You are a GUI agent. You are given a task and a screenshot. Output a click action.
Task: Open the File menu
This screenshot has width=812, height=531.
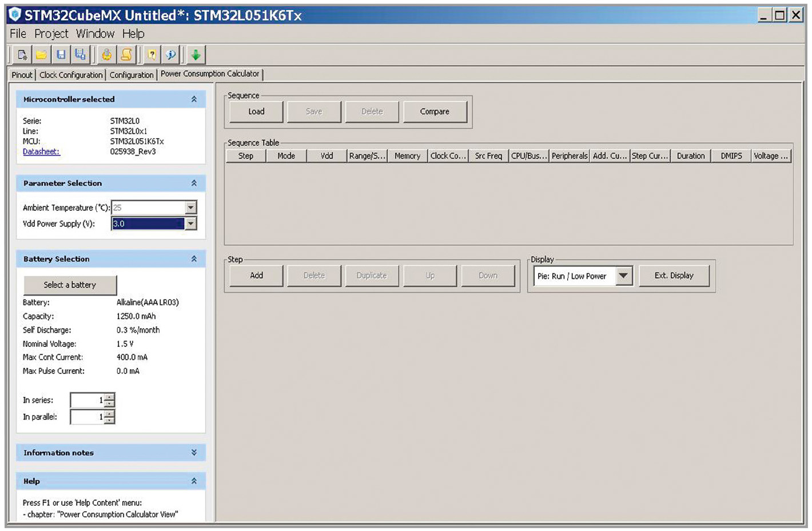tap(18, 34)
